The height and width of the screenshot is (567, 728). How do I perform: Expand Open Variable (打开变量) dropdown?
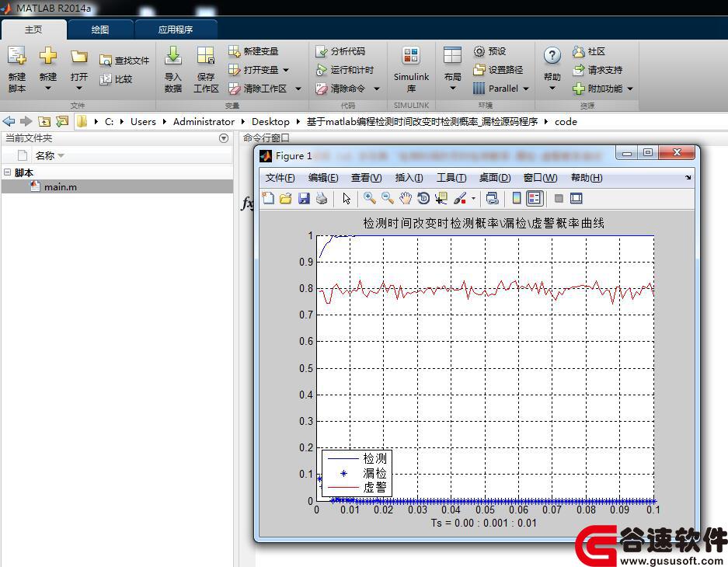coord(286,70)
